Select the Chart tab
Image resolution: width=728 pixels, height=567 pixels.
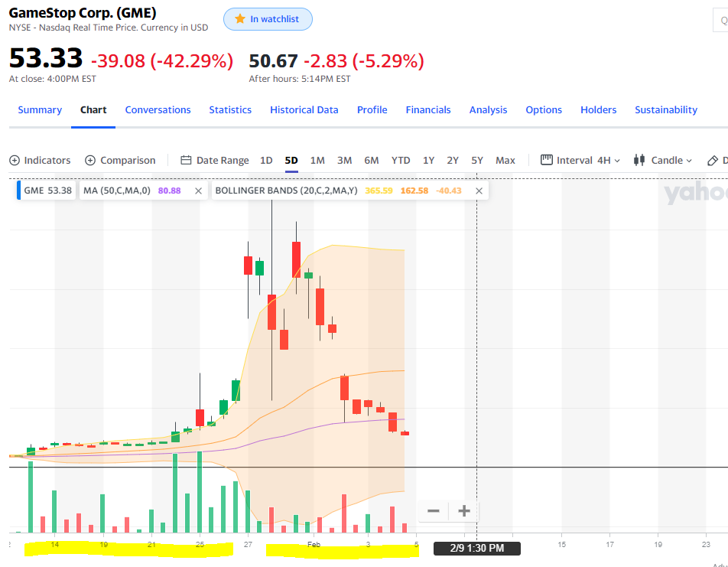pos(93,109)
